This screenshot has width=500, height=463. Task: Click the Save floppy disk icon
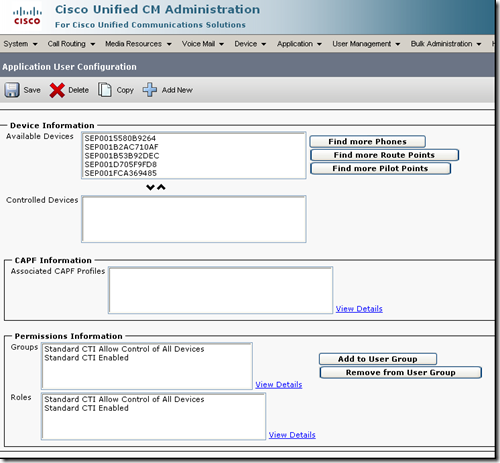pyautogui.click(x=12, y=90)
